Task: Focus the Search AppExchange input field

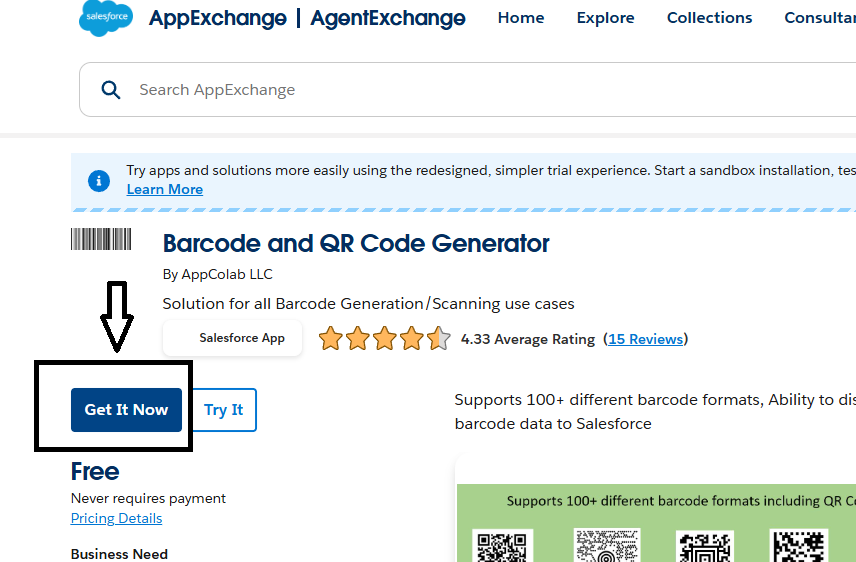Action: 468,90
